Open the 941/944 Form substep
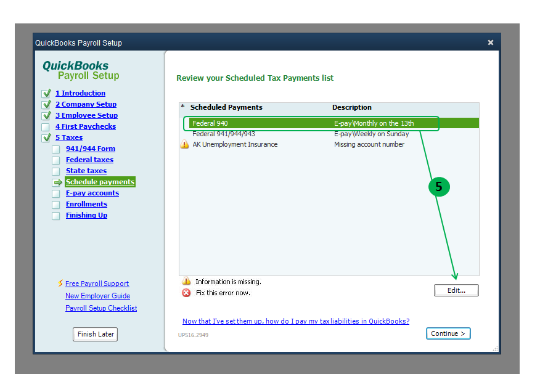Viewport: 540px width, 392px height. coord(91,149)
